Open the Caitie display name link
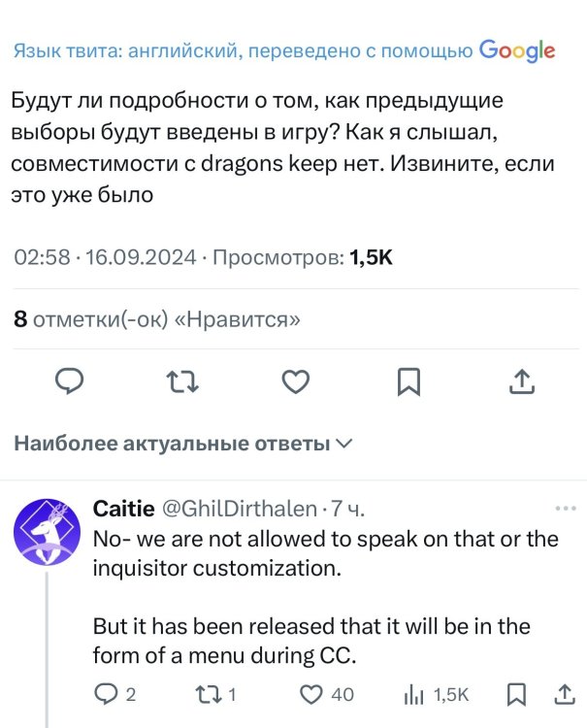This screenshot has width=587, height=728. tap(119, 509)
